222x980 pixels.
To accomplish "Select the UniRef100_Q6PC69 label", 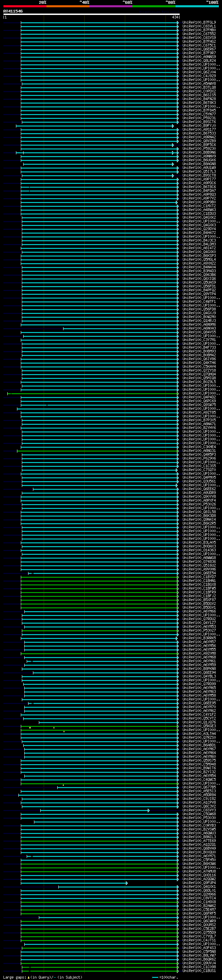I will point(199,401).
